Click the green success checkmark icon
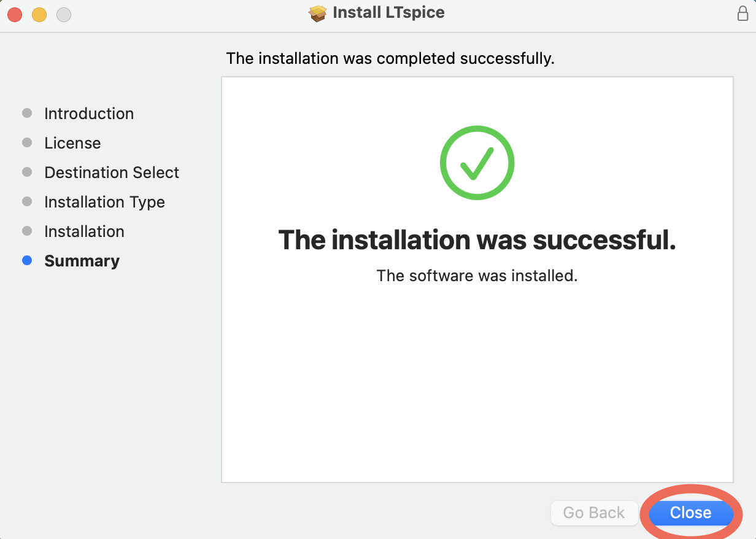This screenshot has height=539, width=756. click(x=477, y=163)
